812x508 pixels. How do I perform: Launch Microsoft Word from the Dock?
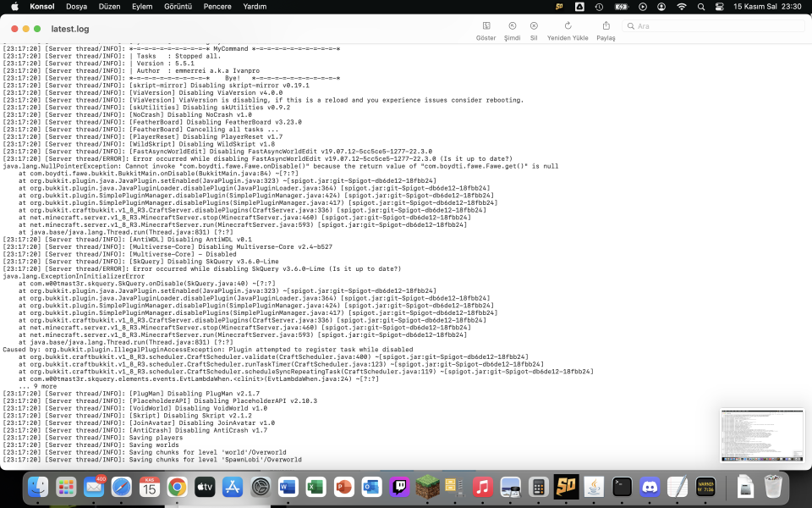pos(288,488)
